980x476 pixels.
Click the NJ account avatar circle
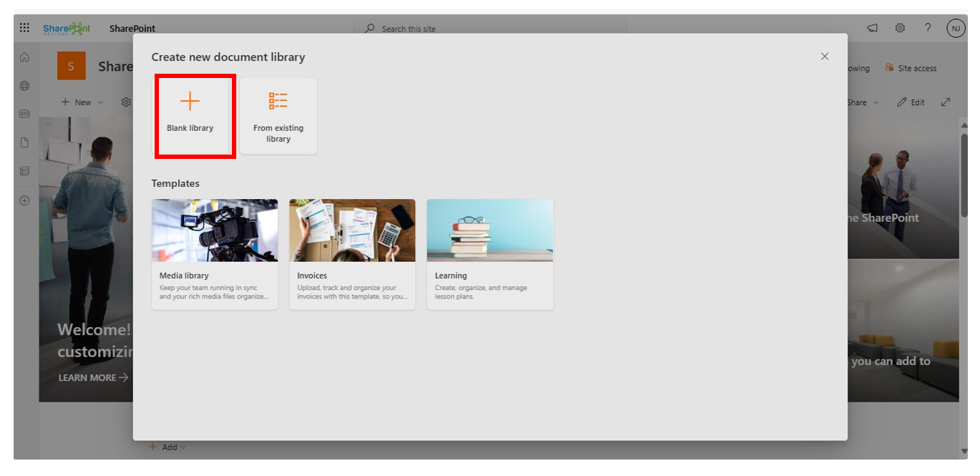955,28
